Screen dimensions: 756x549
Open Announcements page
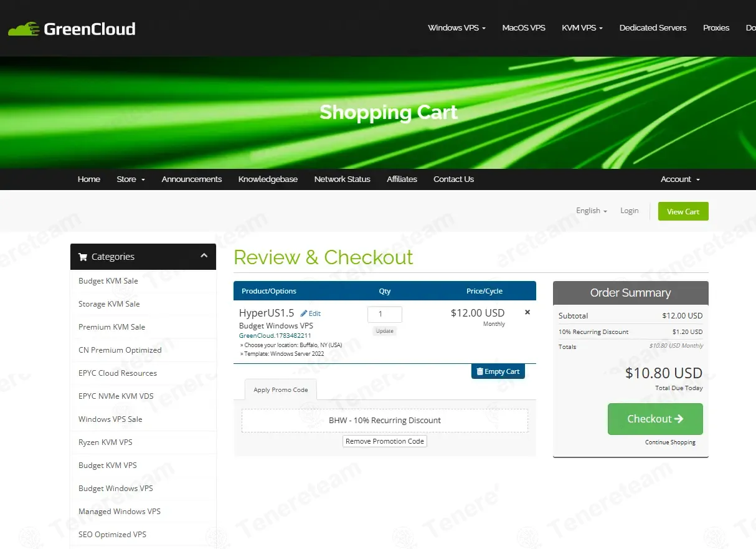click(192, 179)
